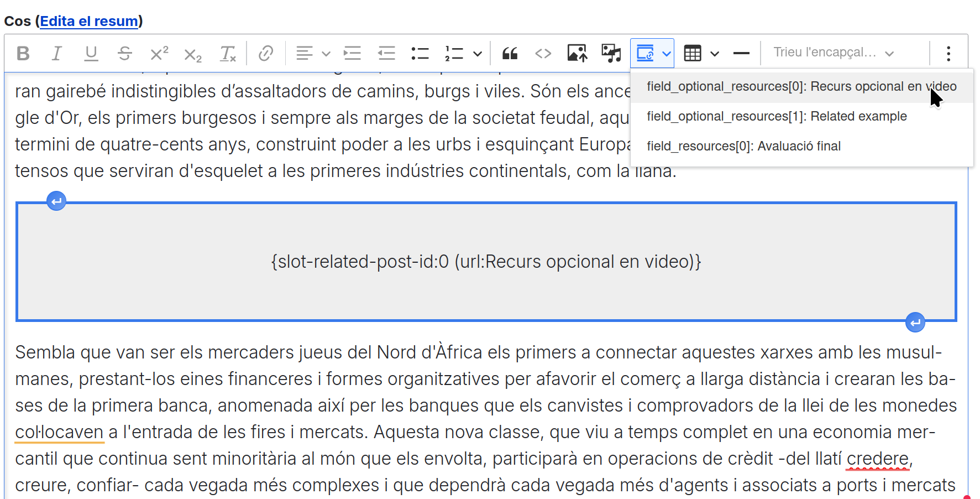
Task: Click the related post slot icon
Action: 645,54
